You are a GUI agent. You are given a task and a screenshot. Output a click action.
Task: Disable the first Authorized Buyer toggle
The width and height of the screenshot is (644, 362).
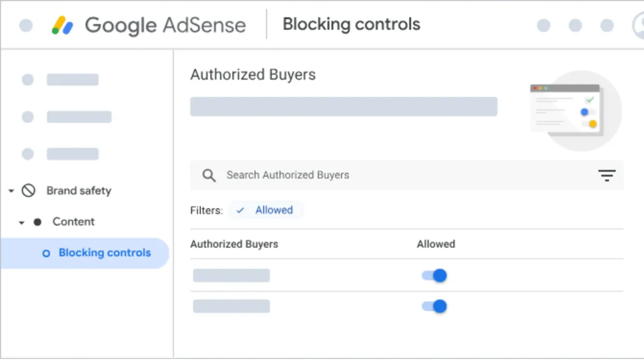[434, 275]
